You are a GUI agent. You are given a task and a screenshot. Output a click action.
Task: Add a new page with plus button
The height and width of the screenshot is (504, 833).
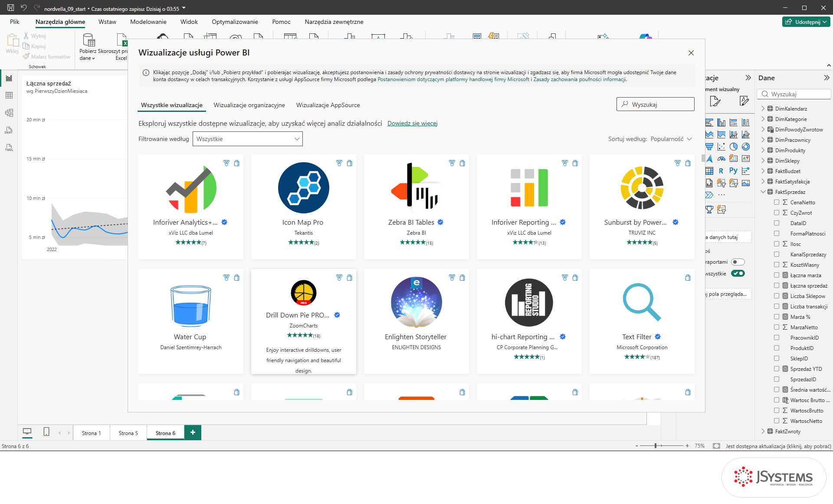coord(193,432)
